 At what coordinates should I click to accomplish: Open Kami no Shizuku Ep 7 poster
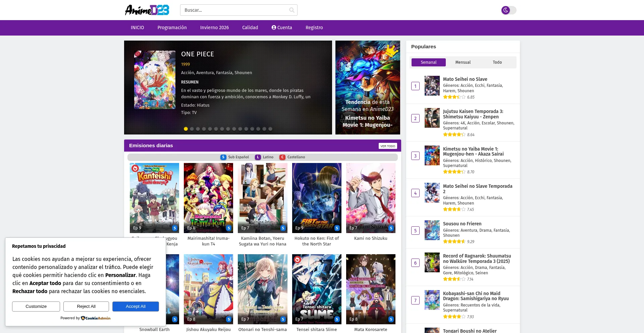[371, 198]
